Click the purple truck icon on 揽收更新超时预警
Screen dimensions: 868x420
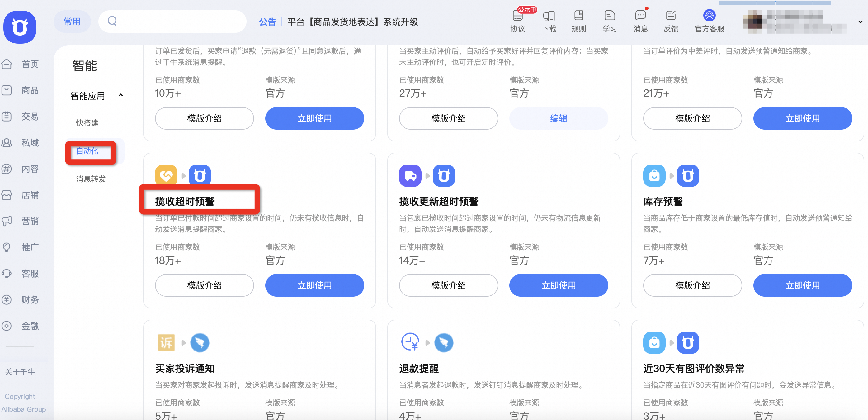tap(410, 175)
